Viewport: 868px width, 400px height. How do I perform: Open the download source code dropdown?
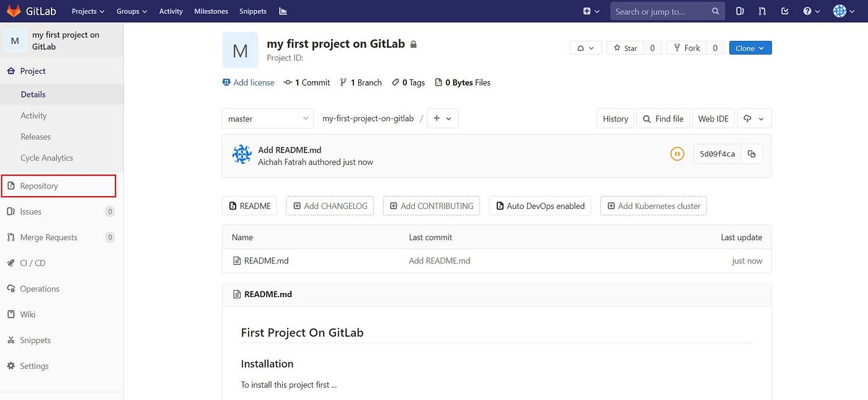click(x=755, y=118)
